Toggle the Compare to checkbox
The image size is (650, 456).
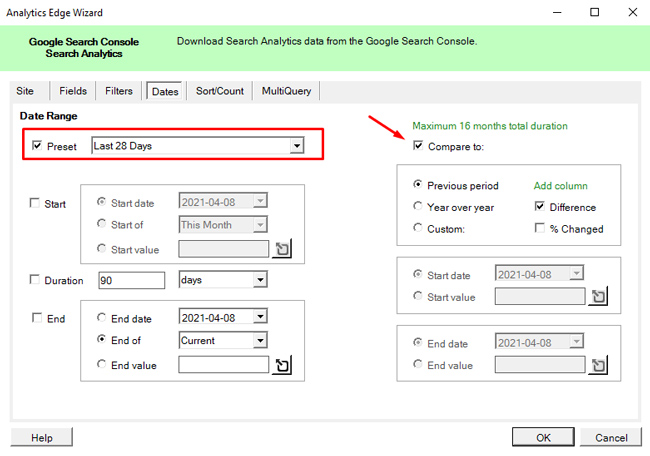[418, 146]
